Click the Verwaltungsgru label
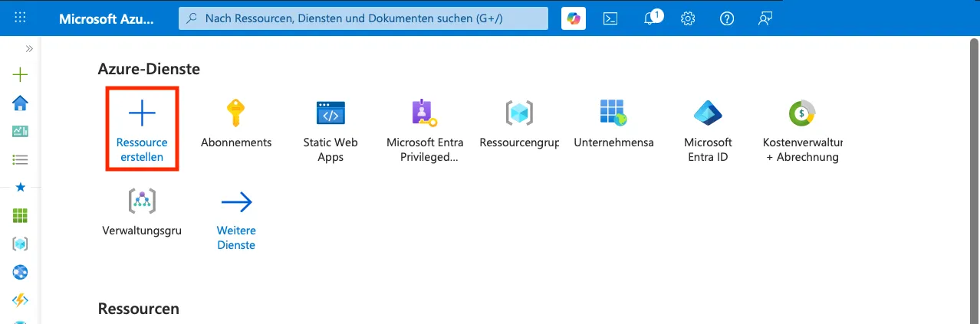This screenshot has width=980, height=324. click(142, 231)
